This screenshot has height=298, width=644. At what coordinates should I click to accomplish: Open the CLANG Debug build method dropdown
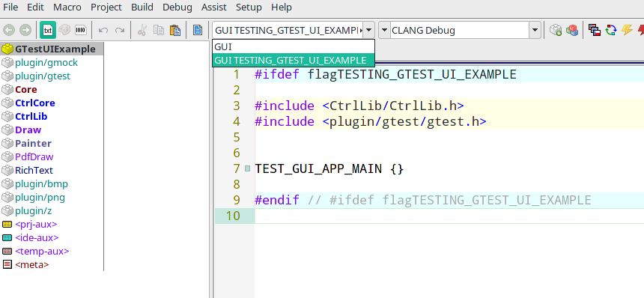[x=535, y=30]
